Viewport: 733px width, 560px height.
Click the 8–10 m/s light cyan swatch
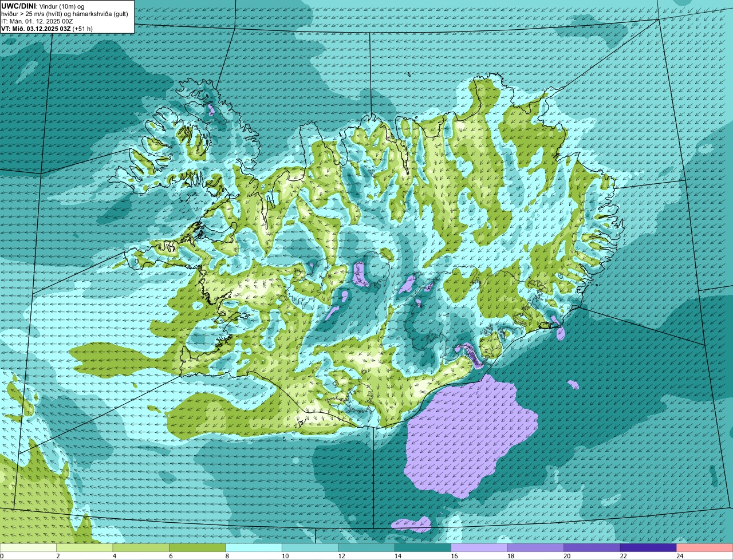pos(254,548)
